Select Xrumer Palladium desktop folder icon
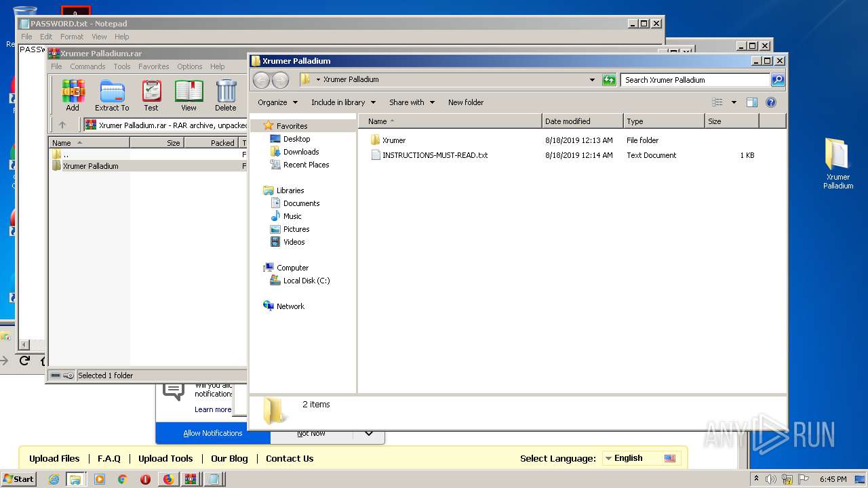This screenshot has width=868, height=488. [x=838, y=163]
